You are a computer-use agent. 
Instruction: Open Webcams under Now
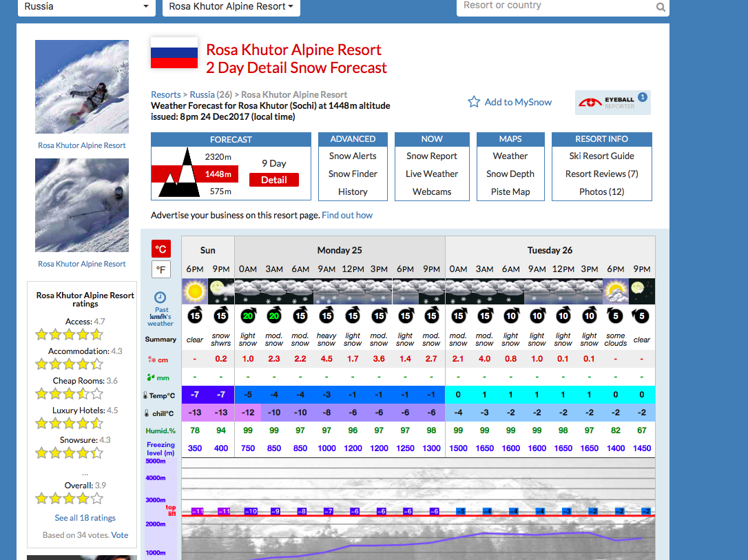pyautogui.click(x=432, y=191)
